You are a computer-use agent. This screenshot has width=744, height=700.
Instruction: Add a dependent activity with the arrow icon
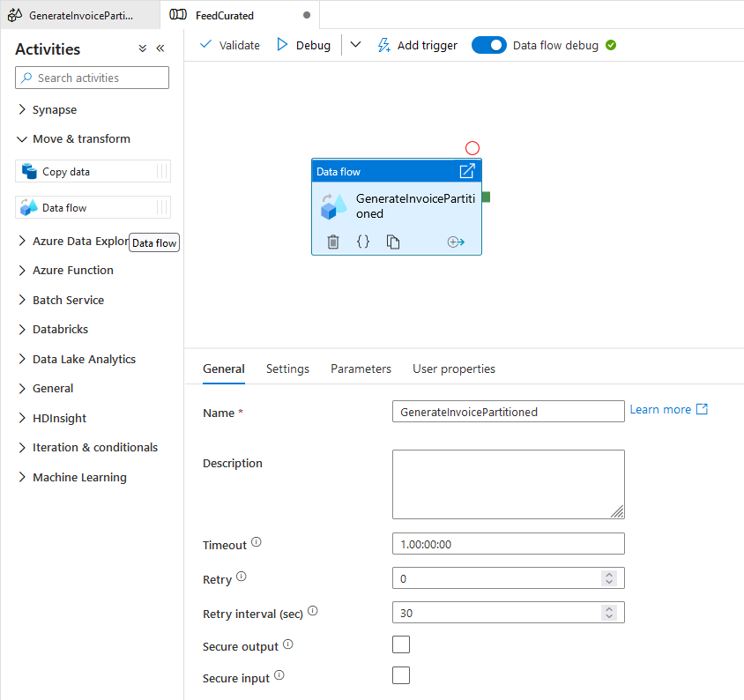tap(456, 242)
